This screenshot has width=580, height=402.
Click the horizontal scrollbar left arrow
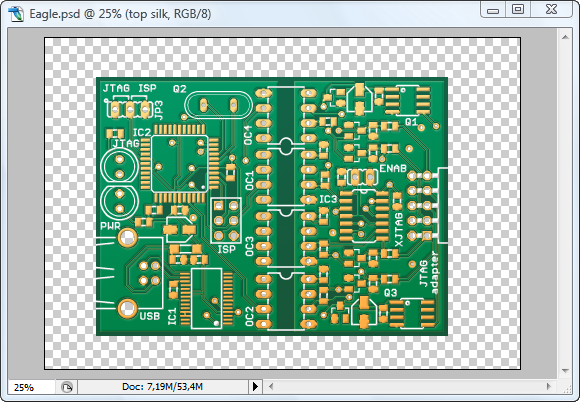pos(271,387)
